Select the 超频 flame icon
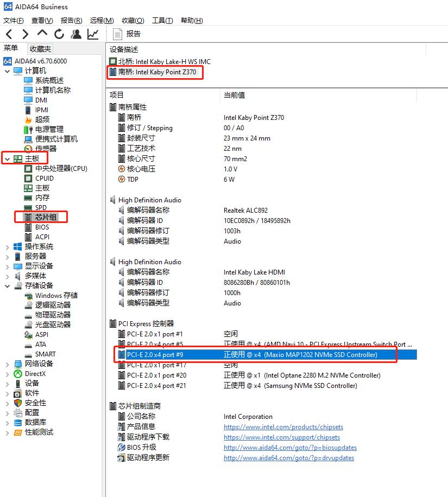448x497 pixels. (x=28, y=119)
